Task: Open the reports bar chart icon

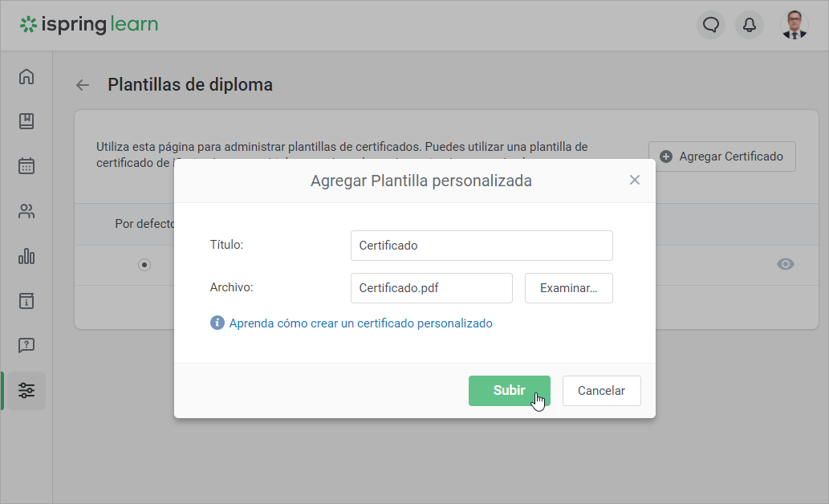Action: point(26,256)
